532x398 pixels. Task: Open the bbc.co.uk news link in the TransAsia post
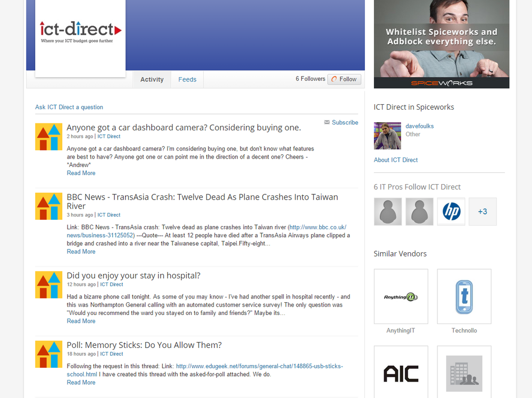(x=206, y=231)
